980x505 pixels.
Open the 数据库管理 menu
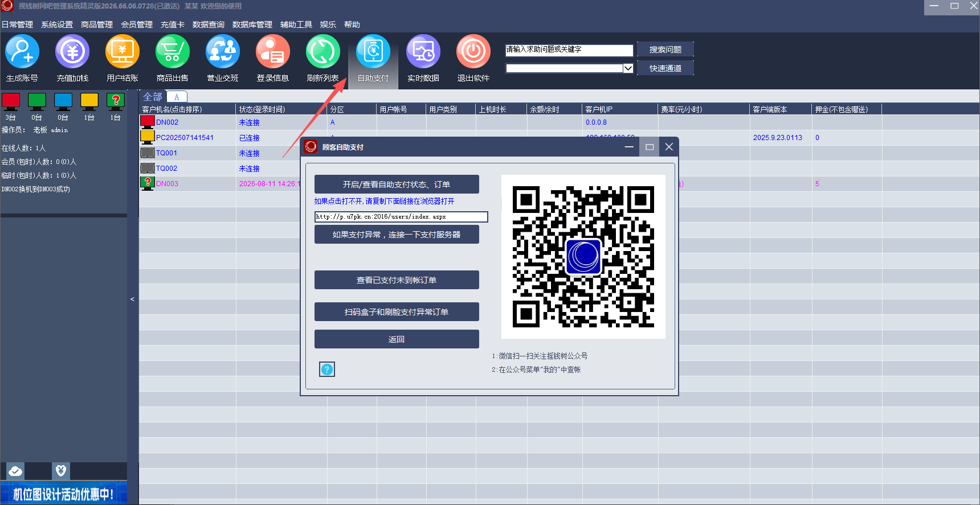pyautogui.click(x=252, y=24)
